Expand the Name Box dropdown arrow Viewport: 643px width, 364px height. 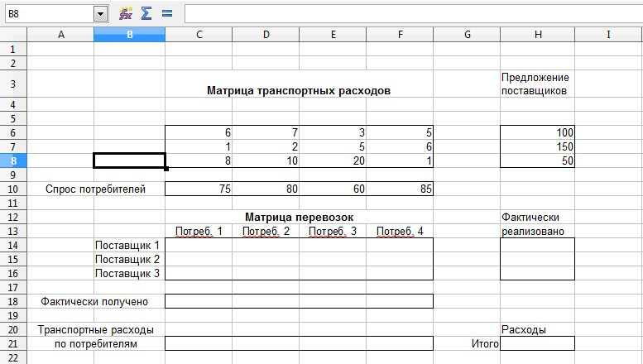[101, 13]
